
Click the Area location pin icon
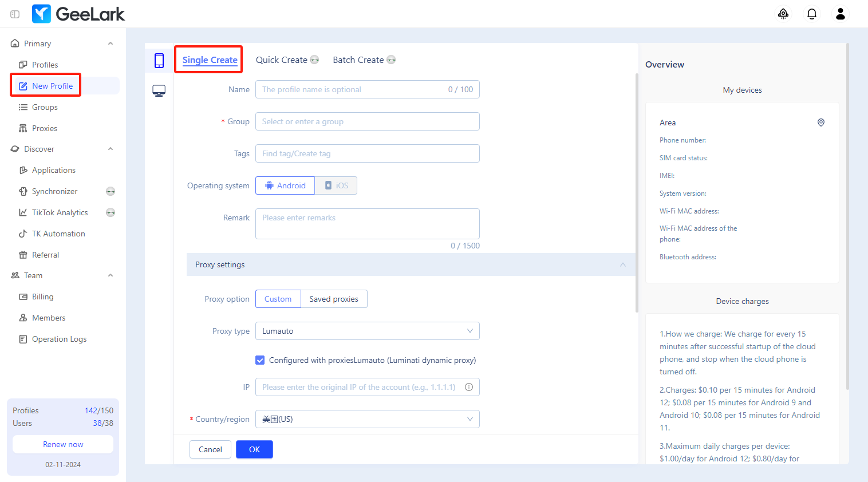click(x=820, y=123)
